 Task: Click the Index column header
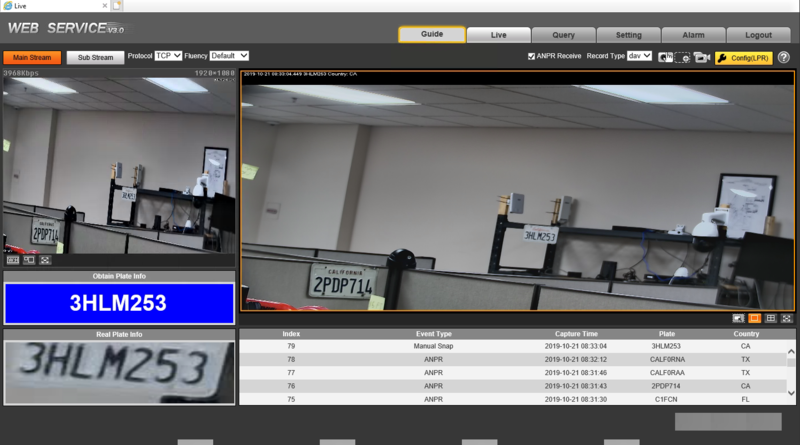[291, 334]
